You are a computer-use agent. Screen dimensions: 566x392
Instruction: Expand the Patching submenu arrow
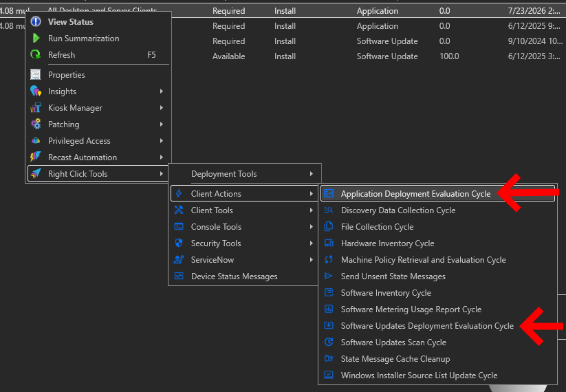162,124
